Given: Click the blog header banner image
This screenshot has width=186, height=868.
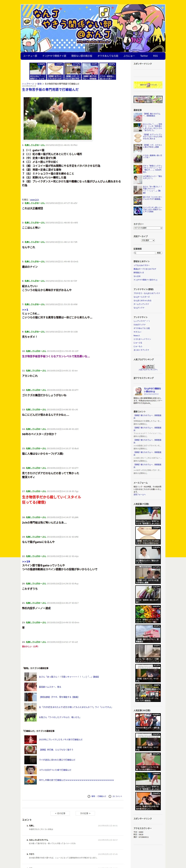Looking at the screenshot, I should (x=93, y=28).
